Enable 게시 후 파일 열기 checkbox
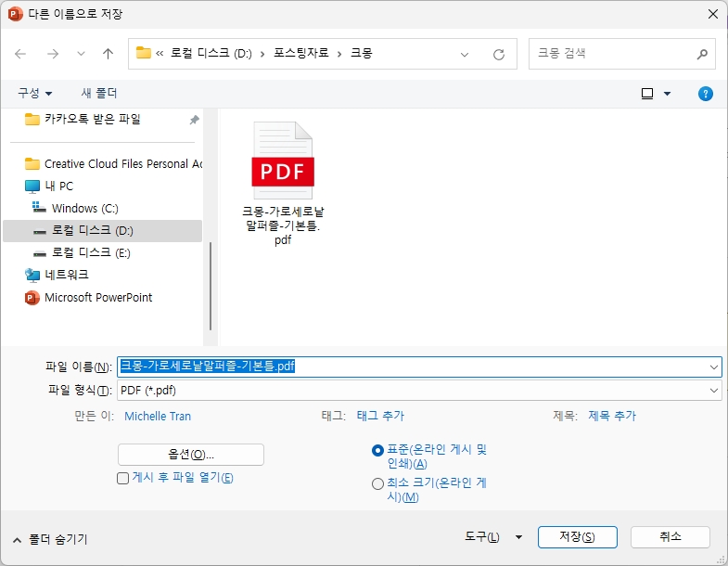Screen dimensions: 728x566 pyautogui.click(x=123, y=478)
